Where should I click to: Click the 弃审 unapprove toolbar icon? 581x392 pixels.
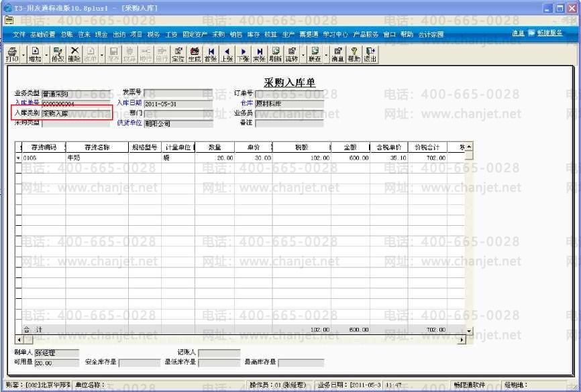coord(91,54)
